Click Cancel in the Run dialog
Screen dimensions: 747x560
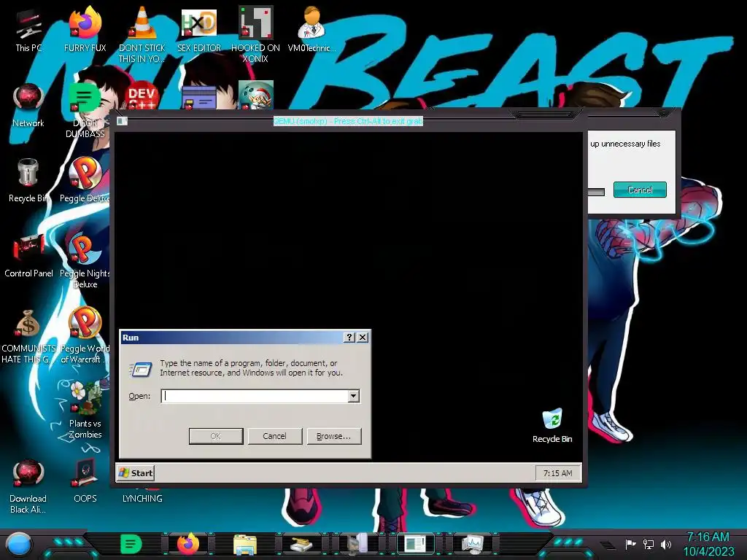(x=274, y=436)
